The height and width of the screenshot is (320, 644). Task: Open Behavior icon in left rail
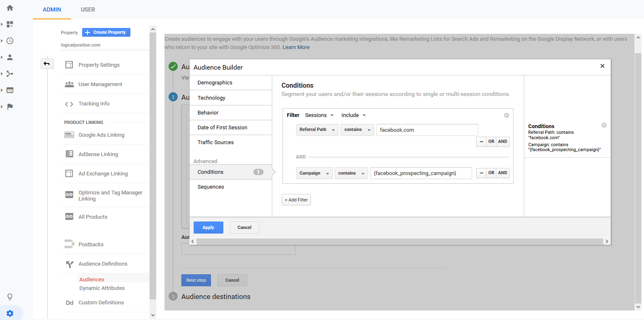click(x=10, y=90)
